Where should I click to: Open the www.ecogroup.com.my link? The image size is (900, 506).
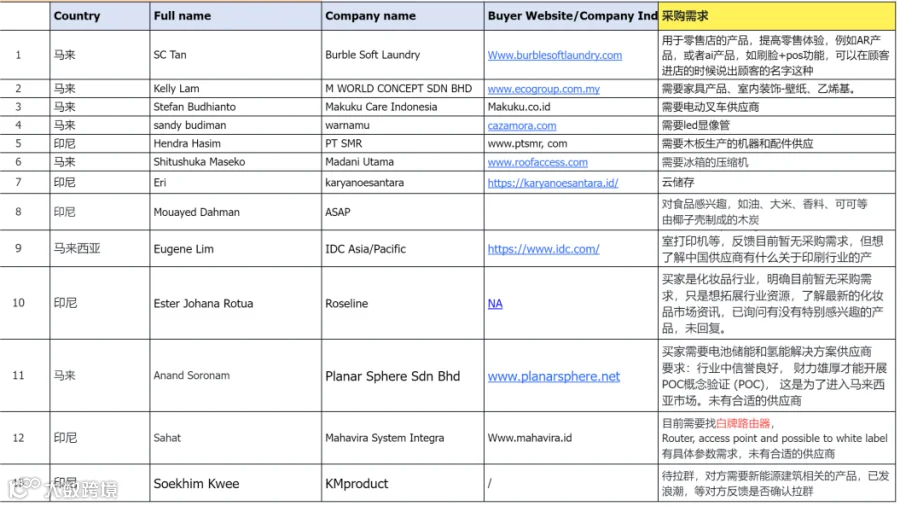coord(544,89)
